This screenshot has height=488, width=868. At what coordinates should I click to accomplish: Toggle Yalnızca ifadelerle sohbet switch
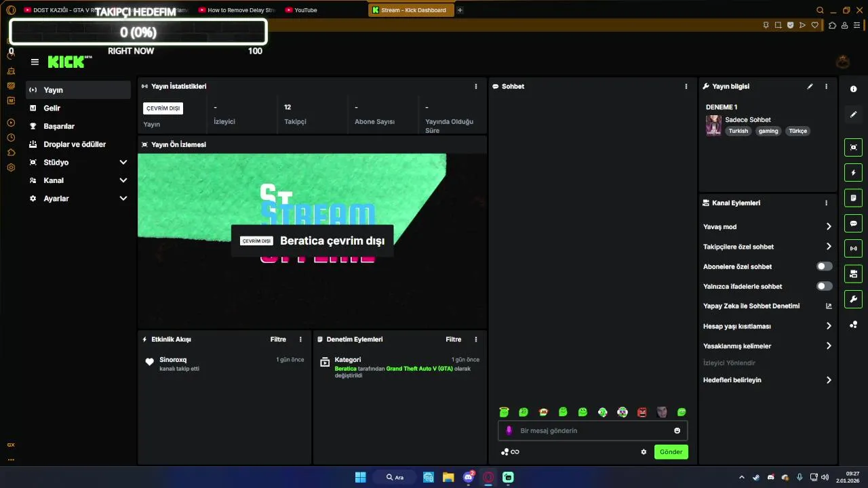pyautogui.click(x=824, y=286)
